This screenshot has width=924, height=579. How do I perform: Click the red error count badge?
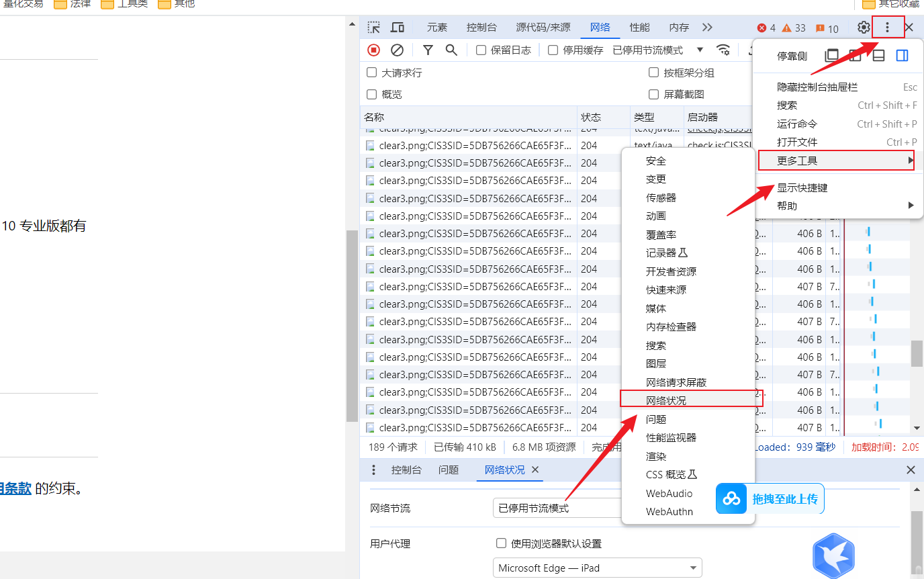click(766, 28)
